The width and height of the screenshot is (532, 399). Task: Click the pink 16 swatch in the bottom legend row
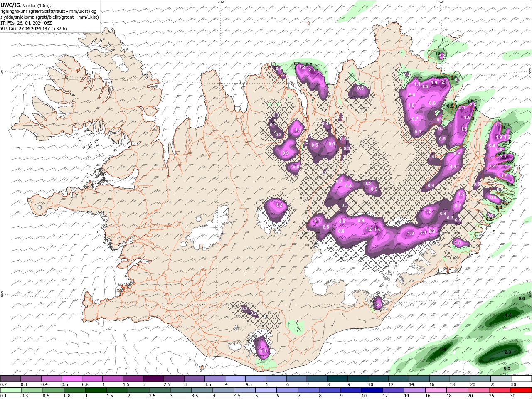435,390
